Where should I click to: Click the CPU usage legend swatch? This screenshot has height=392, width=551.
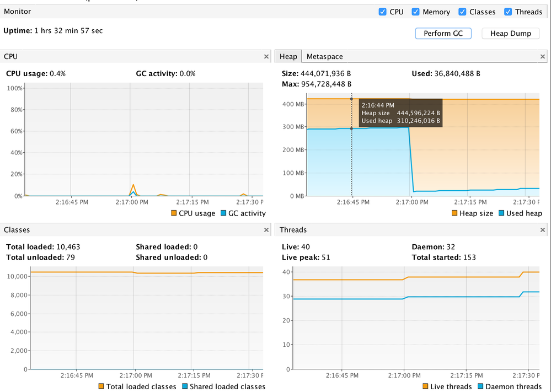pos(174,213)
